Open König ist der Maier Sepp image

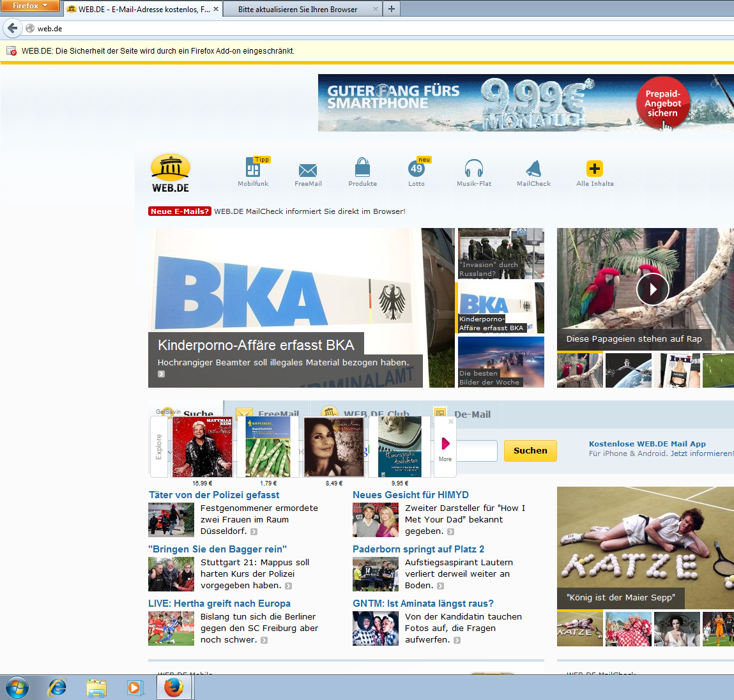[x=646, y=547]
